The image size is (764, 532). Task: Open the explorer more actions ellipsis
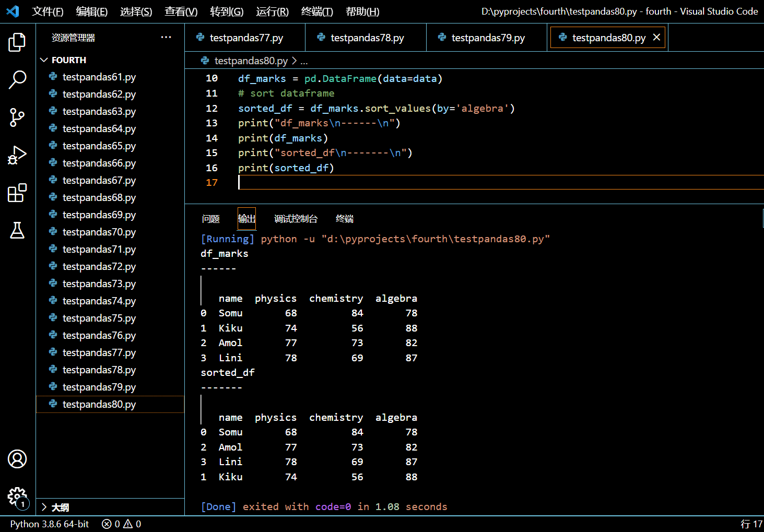166,37
